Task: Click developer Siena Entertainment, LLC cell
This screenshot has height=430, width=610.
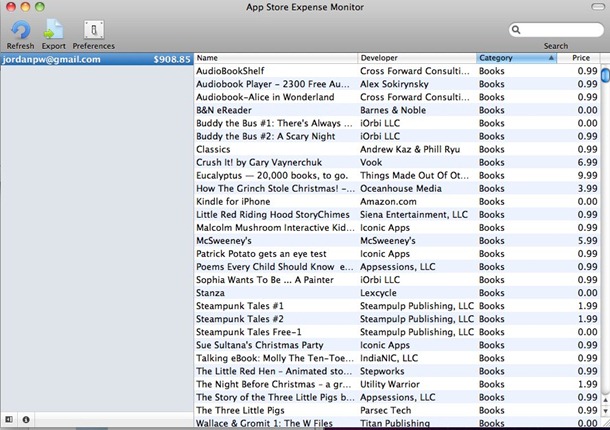Action: coord(414,215)
